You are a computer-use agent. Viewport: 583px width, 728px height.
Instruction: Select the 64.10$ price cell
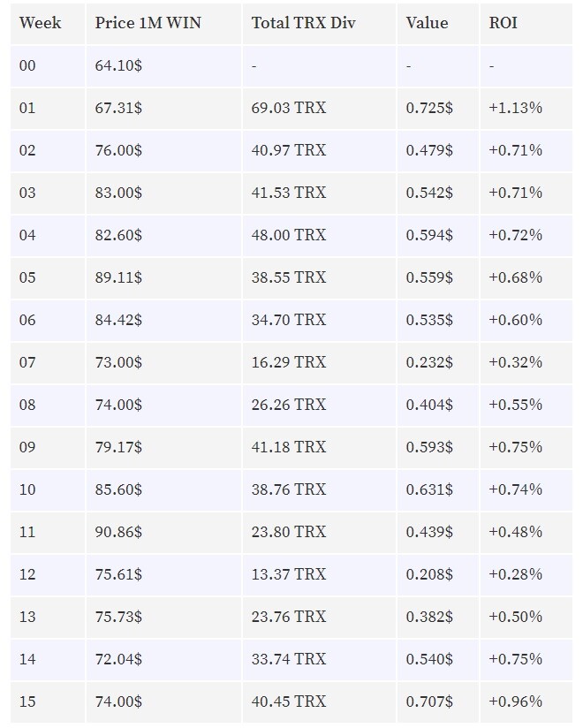tap(118, 65)
